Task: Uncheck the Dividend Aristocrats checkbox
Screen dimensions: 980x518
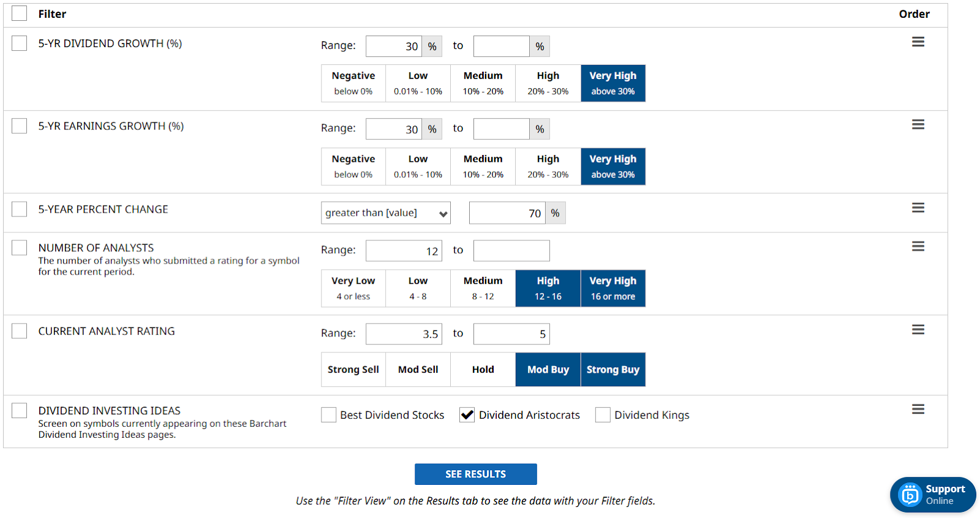Action: [467, 415]
